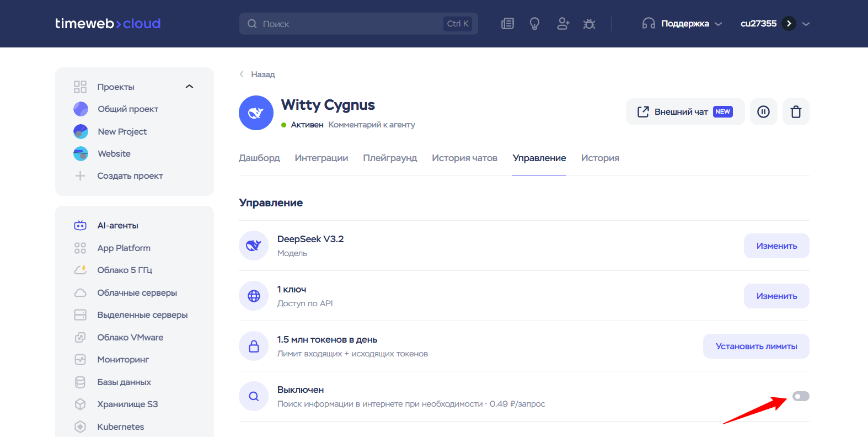Click the AI-агенты robot icon

pyautogui.click(x=80, y=225)
